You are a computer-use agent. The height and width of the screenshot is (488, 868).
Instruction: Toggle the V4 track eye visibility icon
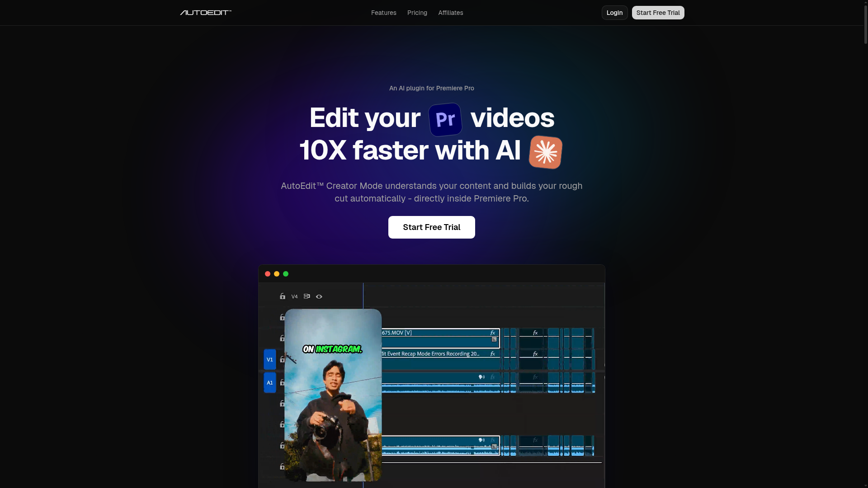click(x=319, y=297)
